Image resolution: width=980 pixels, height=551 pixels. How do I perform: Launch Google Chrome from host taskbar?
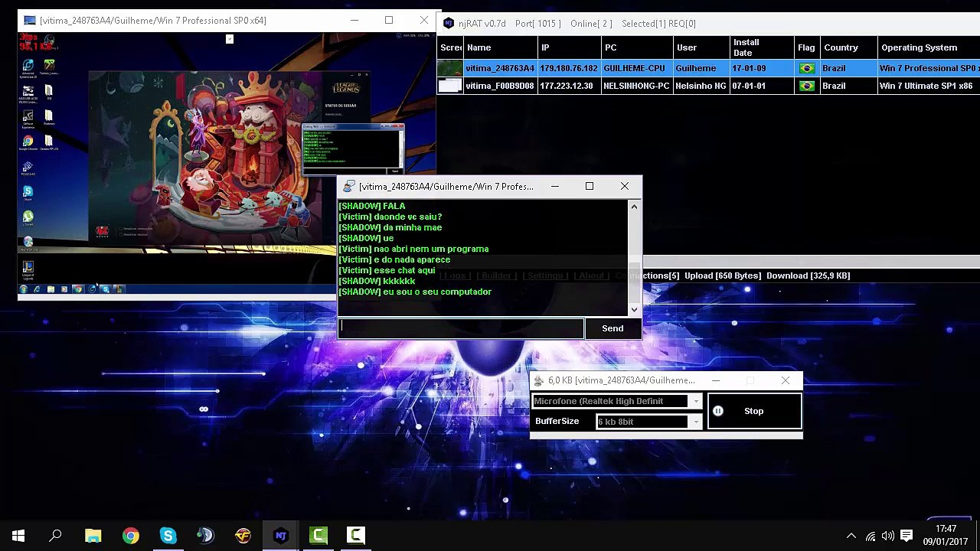pyautogui.click(x=130, y=536)
